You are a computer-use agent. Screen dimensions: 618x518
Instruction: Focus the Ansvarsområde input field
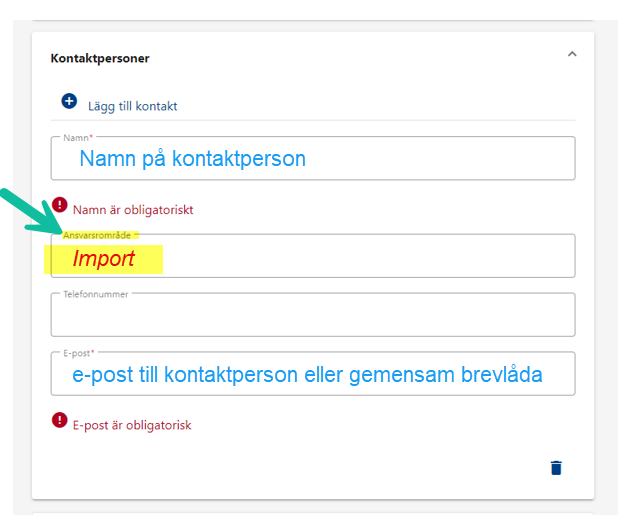(313, 256)
